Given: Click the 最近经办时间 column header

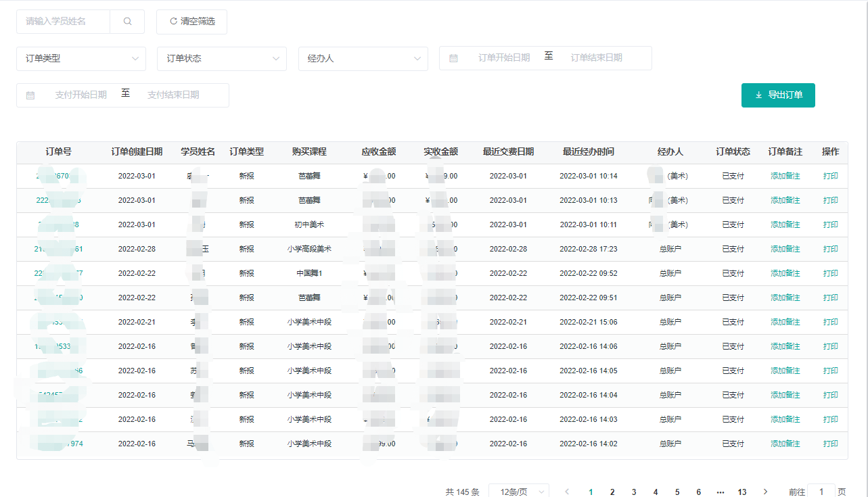Looking at the screenshot, I should tap(589, 152).
